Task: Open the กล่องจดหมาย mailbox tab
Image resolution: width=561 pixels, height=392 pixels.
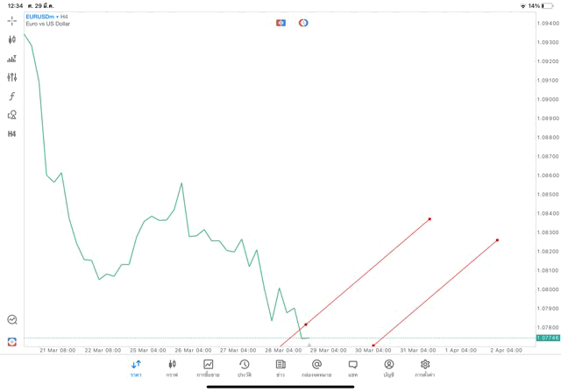Action: (x=316, y=368)
